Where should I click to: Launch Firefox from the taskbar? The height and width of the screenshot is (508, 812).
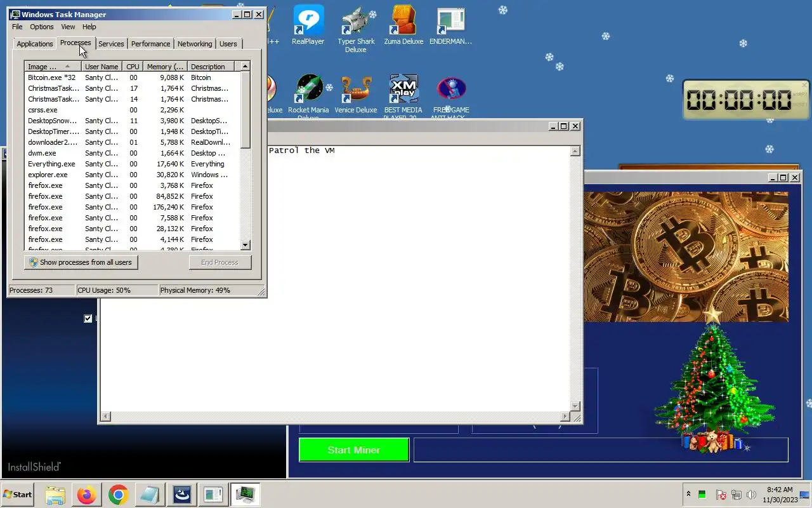tap(87, 495)
